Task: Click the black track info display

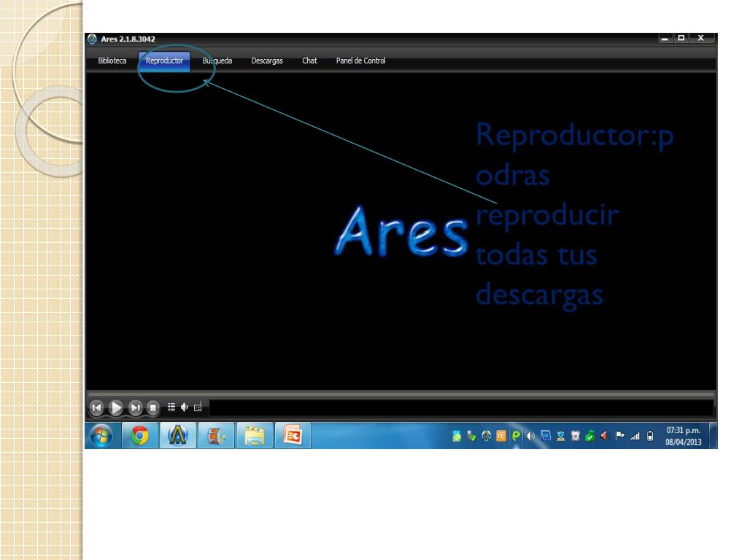Action: [461, 408]
